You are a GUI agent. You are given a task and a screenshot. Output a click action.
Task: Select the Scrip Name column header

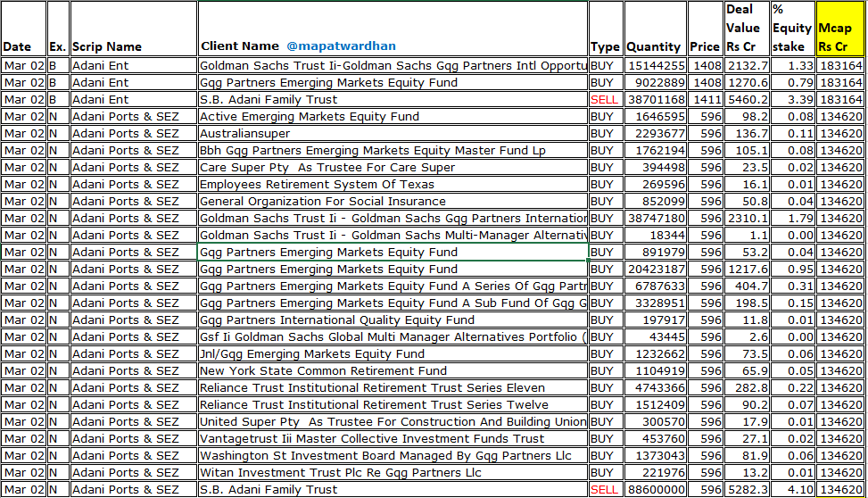(134, 29)
